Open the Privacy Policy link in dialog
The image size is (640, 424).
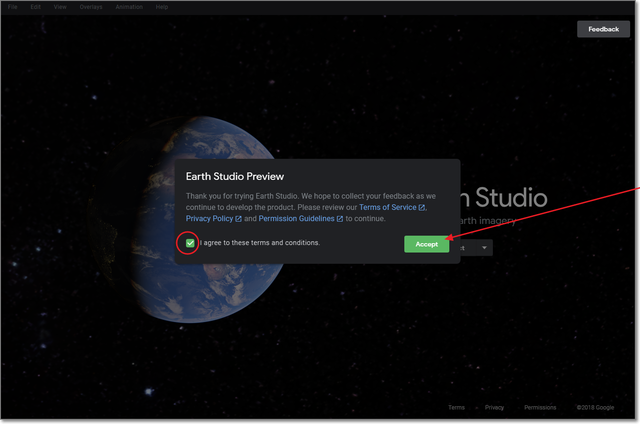[x=208, y=218]
